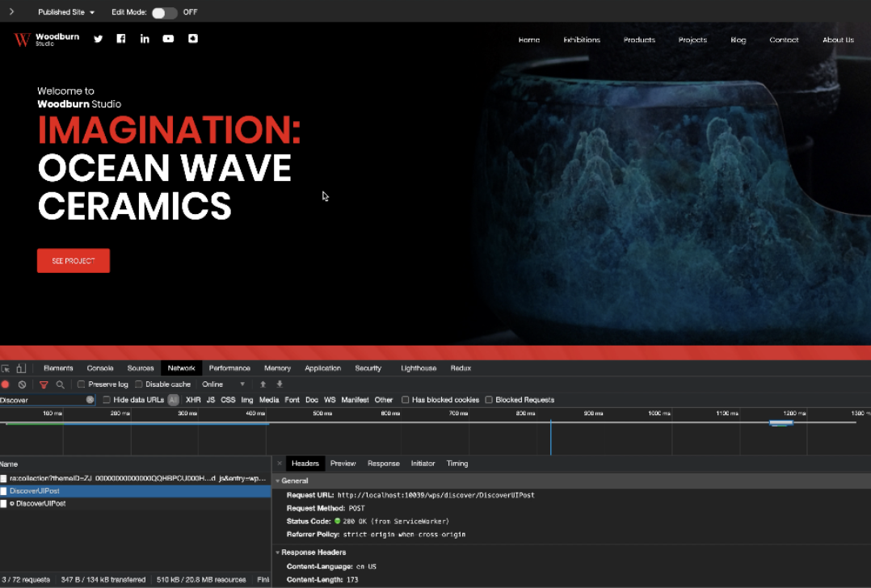Select the inspect element cursor icon

tap(6, 368)
